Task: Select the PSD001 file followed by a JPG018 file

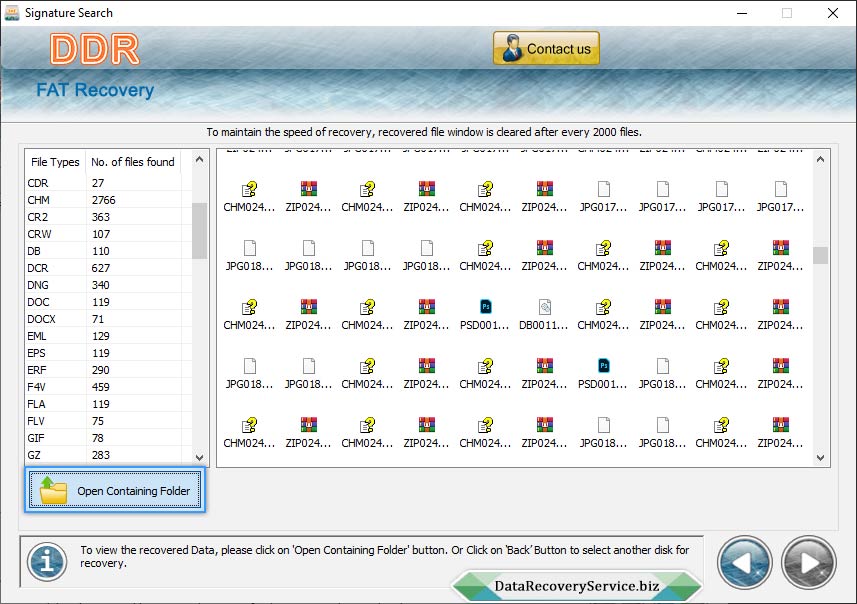Action: 603,374
